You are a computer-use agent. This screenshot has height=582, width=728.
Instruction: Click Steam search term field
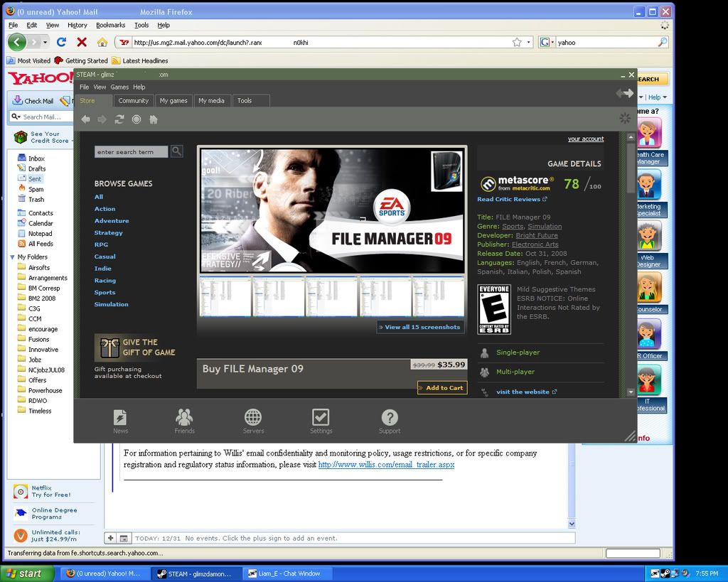131,152
